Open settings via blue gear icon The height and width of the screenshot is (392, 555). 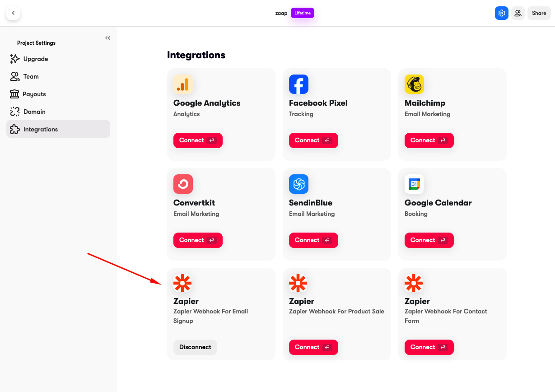[501, 13]
